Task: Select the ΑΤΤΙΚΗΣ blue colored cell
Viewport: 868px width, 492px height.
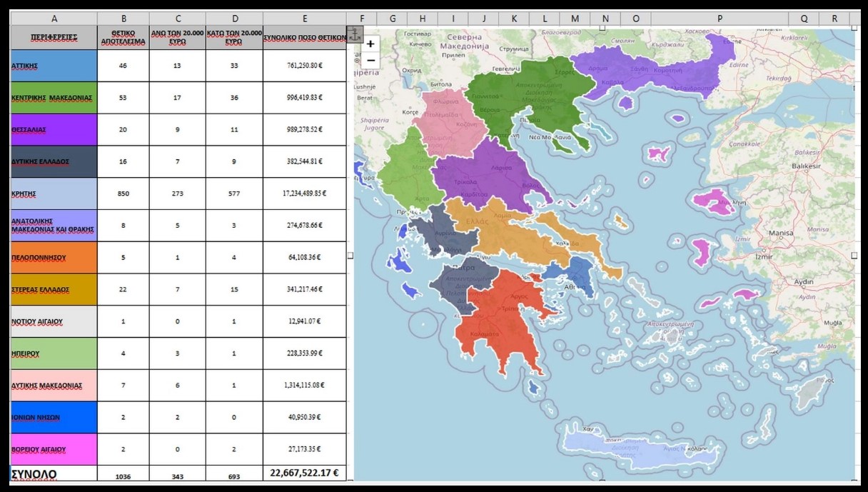Action: (54, 66)
